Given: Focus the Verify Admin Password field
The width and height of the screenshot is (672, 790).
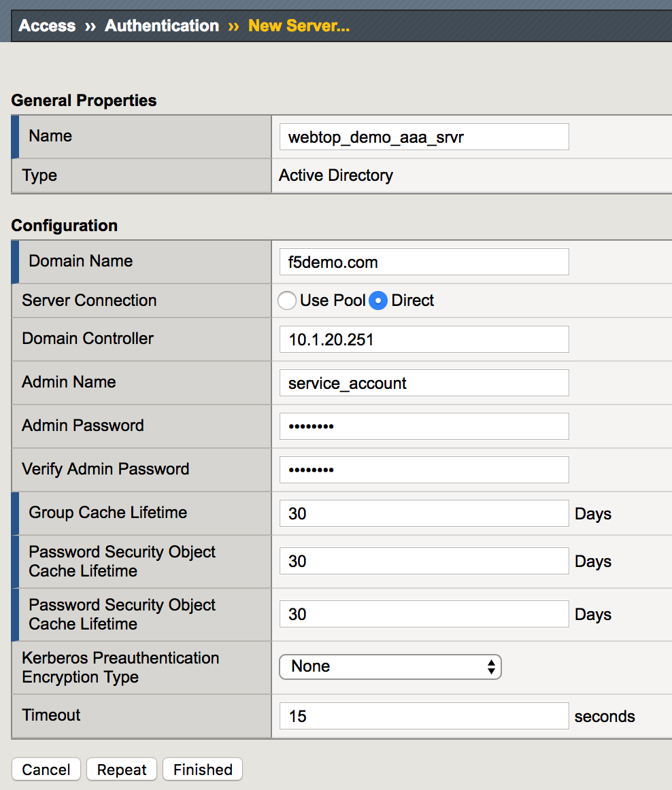Looking at the screenshot, I should coord(424,470).
